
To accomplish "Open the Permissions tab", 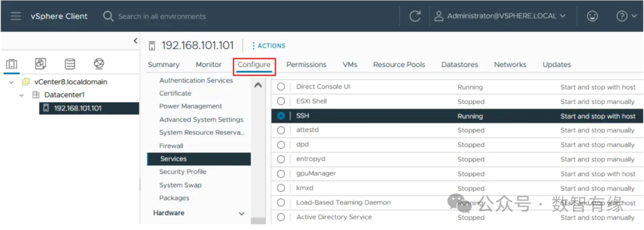I will point(306,65).
